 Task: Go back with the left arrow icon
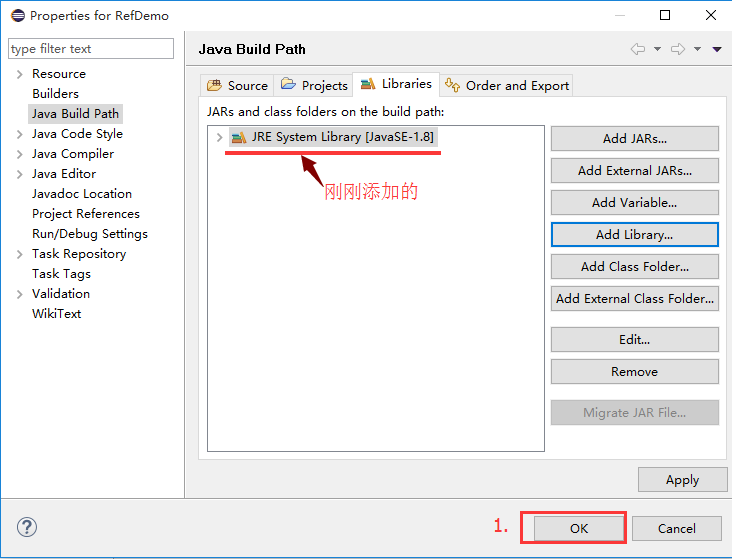638,49
